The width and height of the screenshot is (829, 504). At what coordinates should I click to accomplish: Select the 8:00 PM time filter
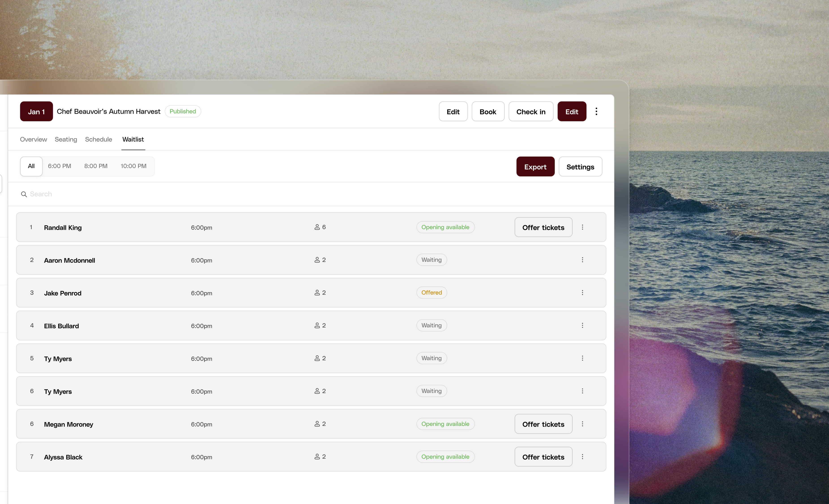coord(96,166)
